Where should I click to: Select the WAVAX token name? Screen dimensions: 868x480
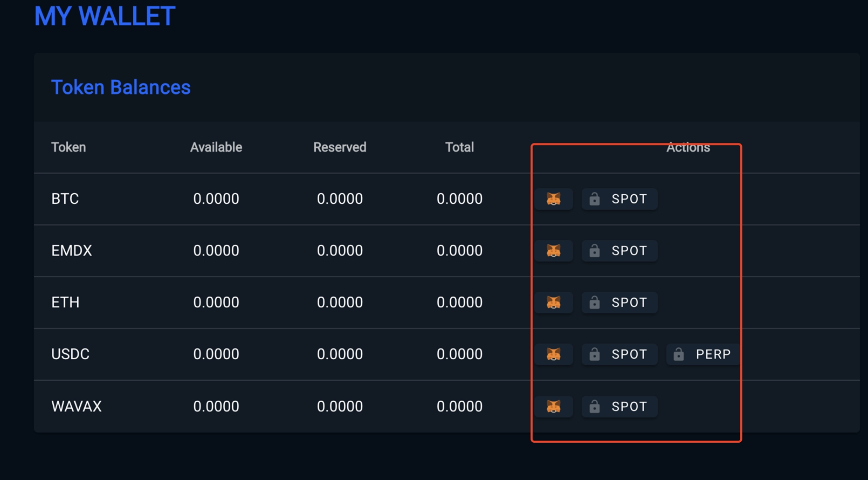(77, 406)
